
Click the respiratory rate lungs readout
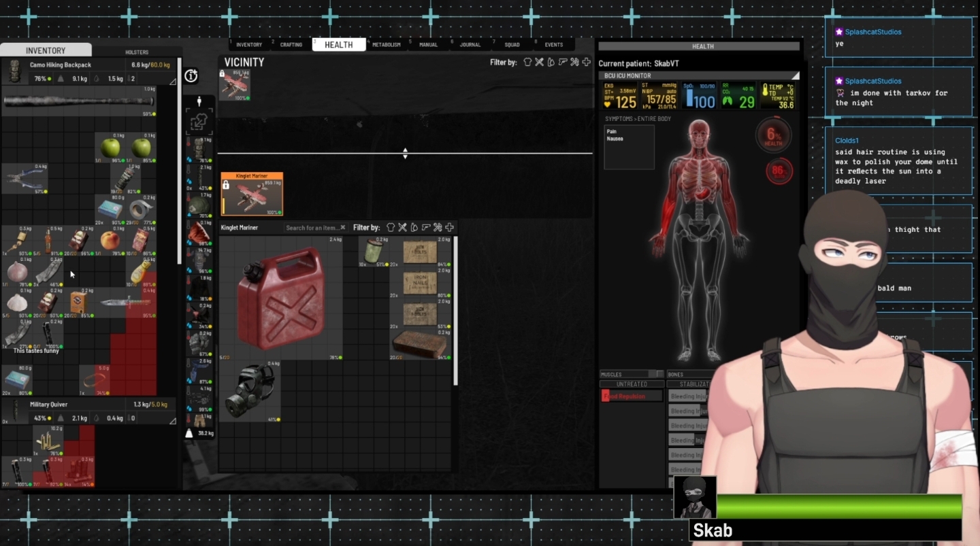pos(738,96)
